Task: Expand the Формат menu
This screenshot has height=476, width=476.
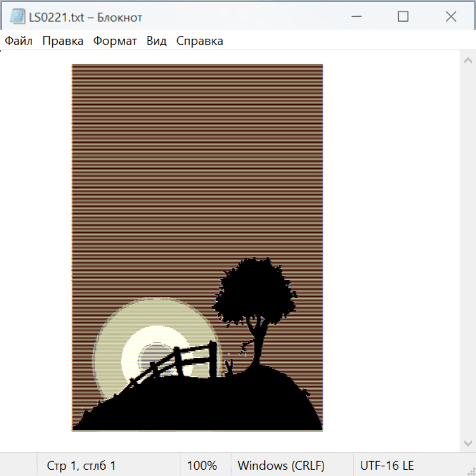Action: [115, 41]
